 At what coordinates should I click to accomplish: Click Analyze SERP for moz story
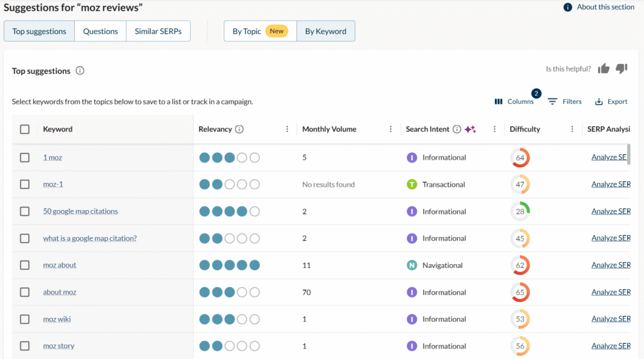[611, 346]
